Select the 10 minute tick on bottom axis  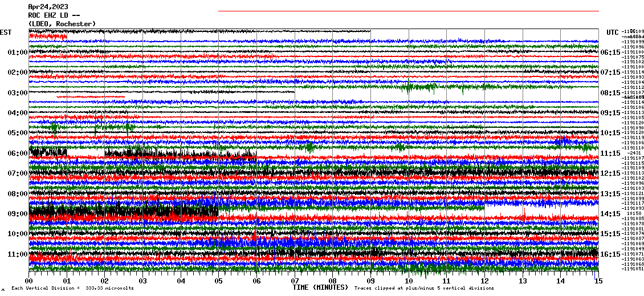click(x=409, y=281)
